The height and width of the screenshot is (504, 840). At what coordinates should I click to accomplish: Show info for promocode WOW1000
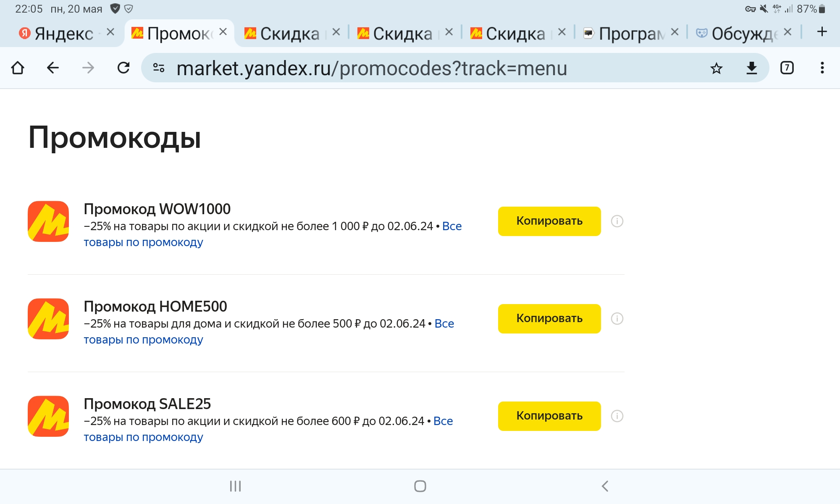pos(617,221)
